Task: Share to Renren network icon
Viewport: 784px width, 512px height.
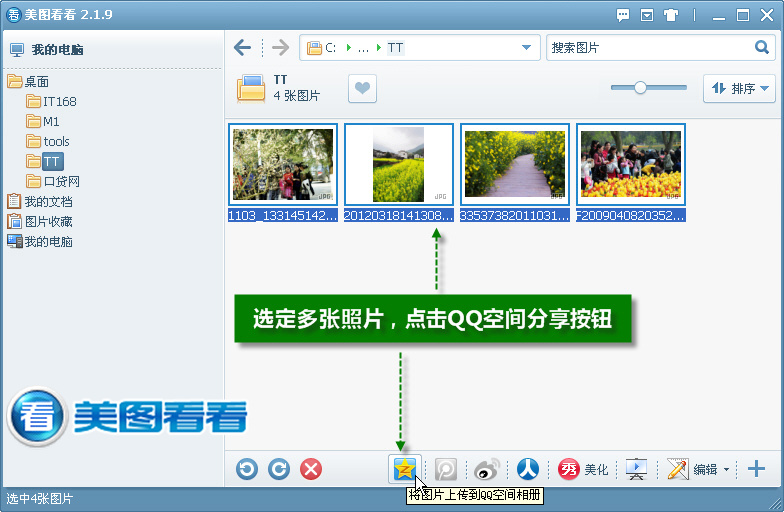Action: point(528,470)
